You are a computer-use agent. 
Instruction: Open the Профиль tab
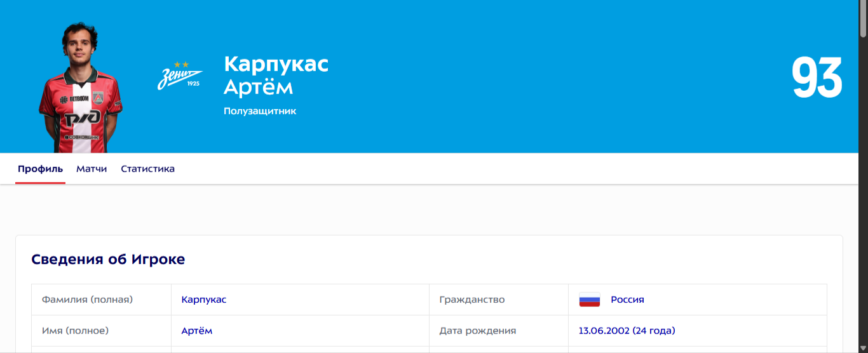41,169
